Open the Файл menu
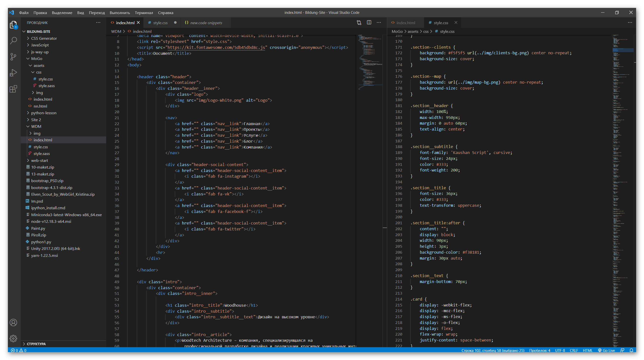Image resolution: width=644 pixels, height=360 pixels. [x=24, y=13]
